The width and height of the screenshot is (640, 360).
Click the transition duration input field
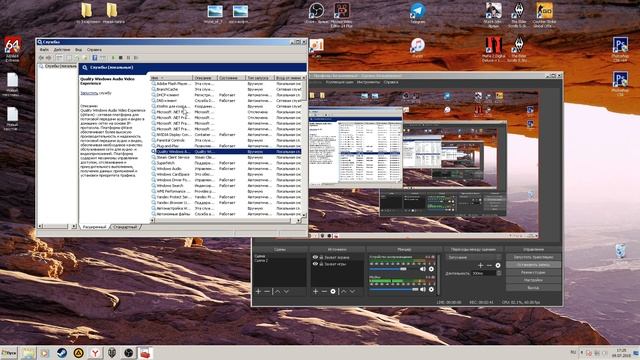(484, 273)
